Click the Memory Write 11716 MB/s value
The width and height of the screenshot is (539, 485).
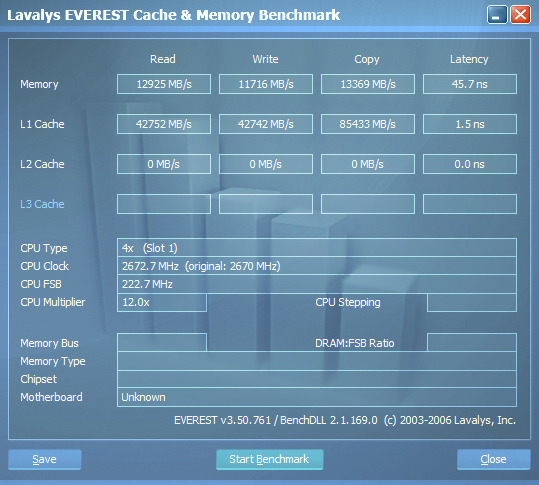(x=266, y=84)
